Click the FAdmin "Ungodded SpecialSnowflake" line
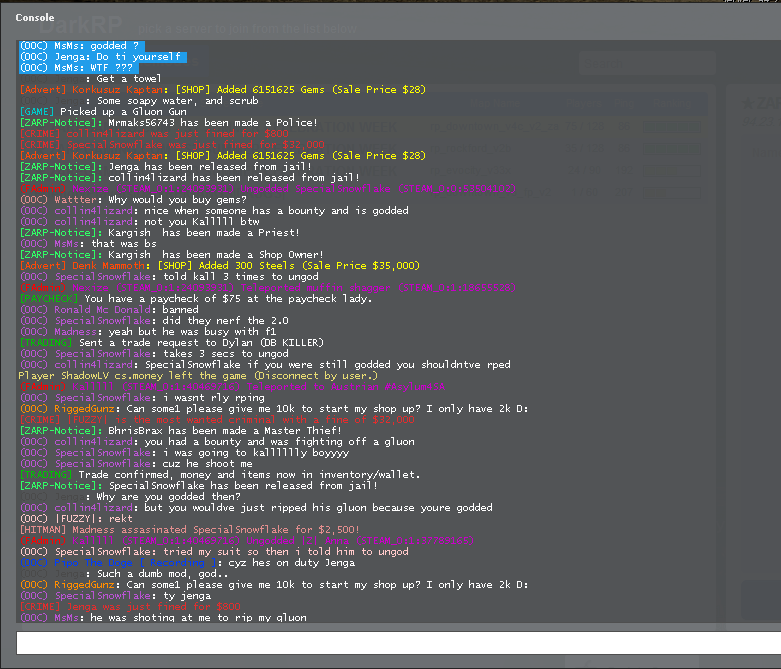The width and height of the screenshot is (781, 669). [x=267, y=189]
